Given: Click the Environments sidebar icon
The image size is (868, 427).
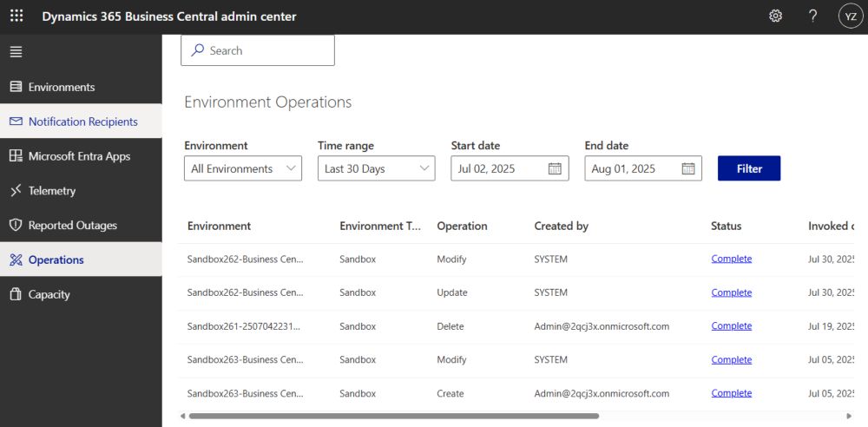Looking at the screenshot, I should tap(16, 87).
